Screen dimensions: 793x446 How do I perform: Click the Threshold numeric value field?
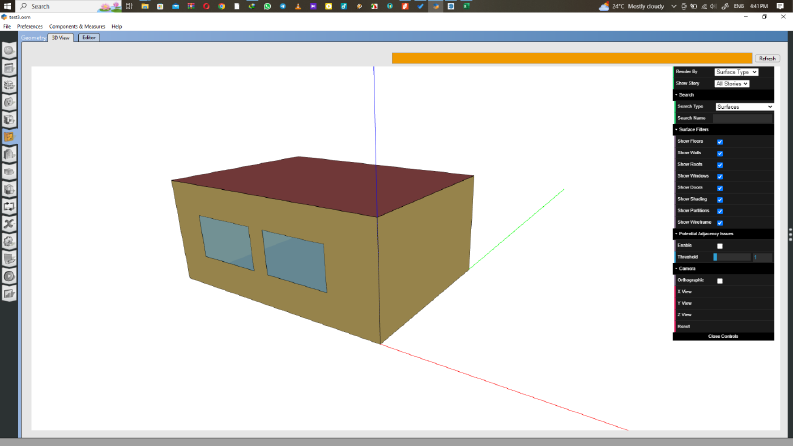762,257
